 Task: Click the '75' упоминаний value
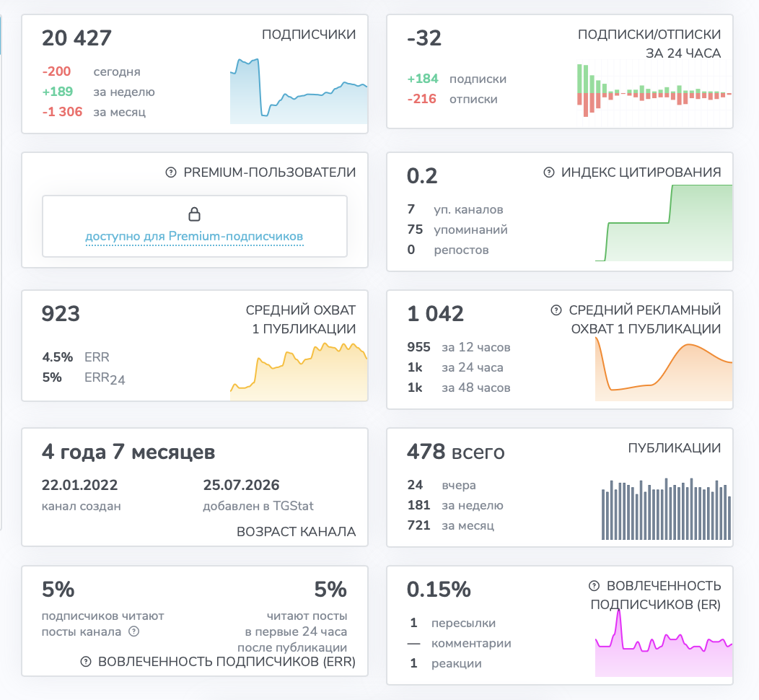pos(415,229)
